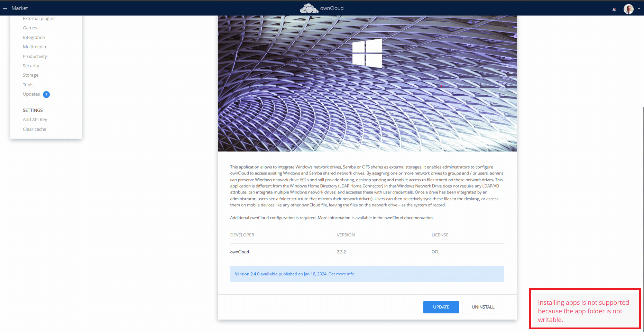Screen dimensions: 644x332
Task: Open the Updates section
Action: pyautogui.click(x=31, y=94)
